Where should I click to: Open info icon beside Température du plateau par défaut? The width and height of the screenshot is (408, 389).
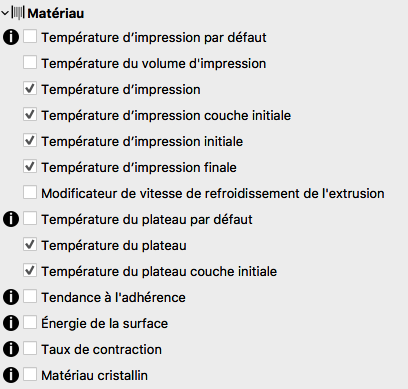point(11,219)
